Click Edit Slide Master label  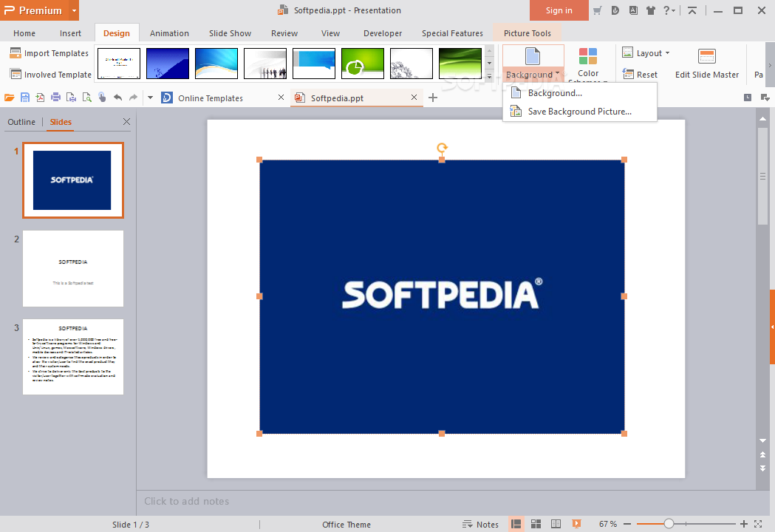pyautogui.click(x=707, y=75)
